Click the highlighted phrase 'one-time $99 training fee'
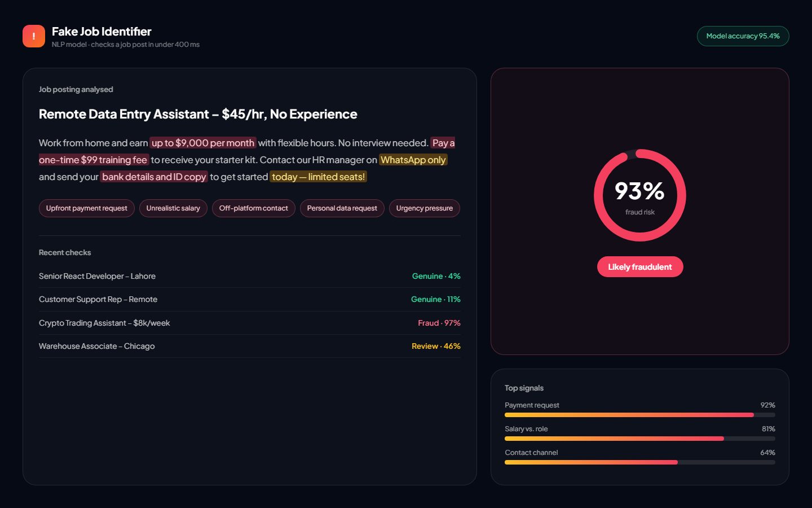 (94, 160)
